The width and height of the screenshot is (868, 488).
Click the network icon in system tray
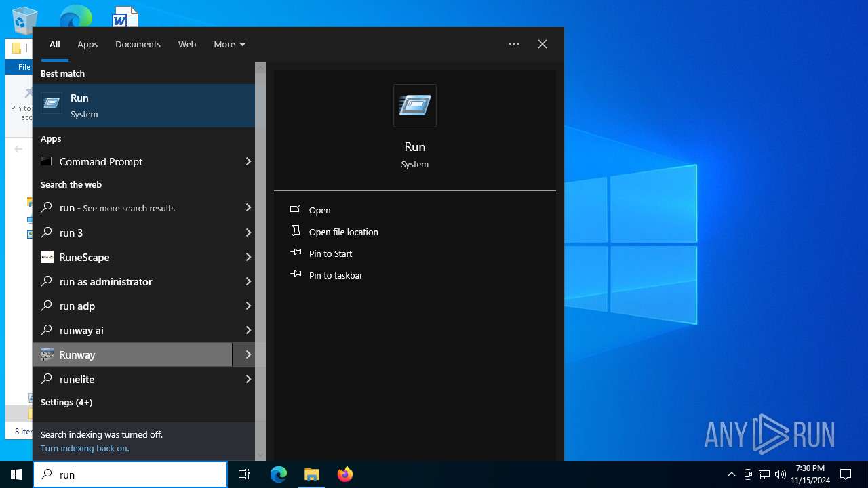point(764,474)
